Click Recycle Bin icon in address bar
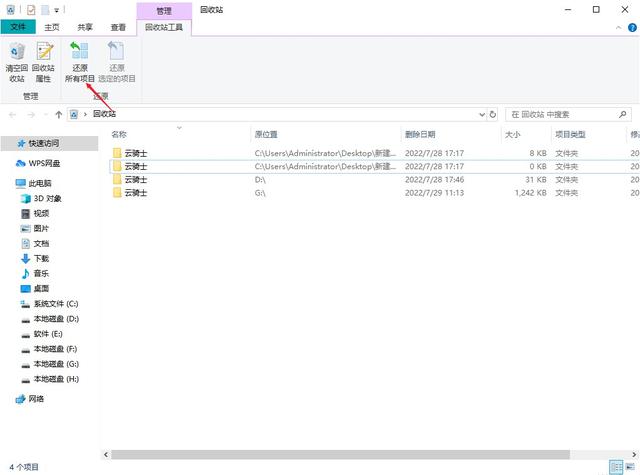Viewport: 640px width, 475px height. 74,115
